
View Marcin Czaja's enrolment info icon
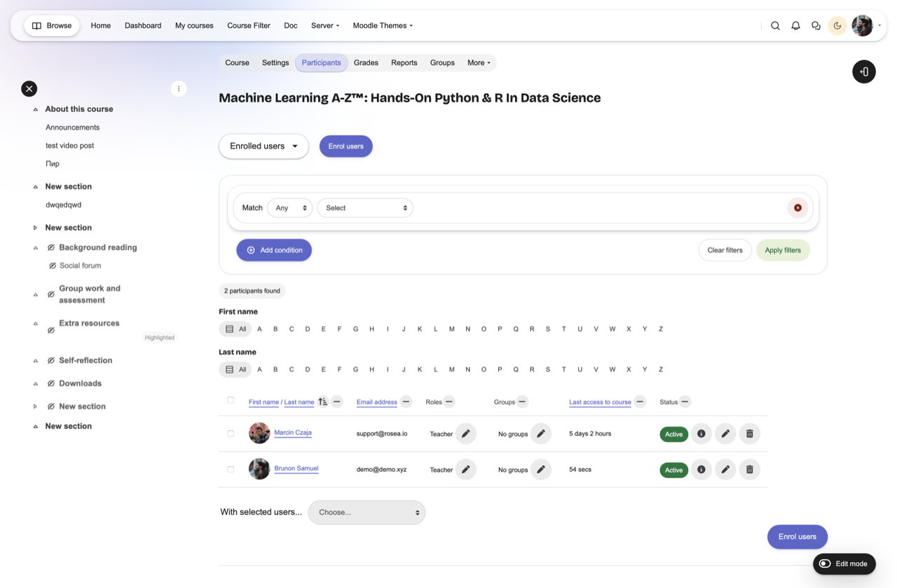(701, 434)
